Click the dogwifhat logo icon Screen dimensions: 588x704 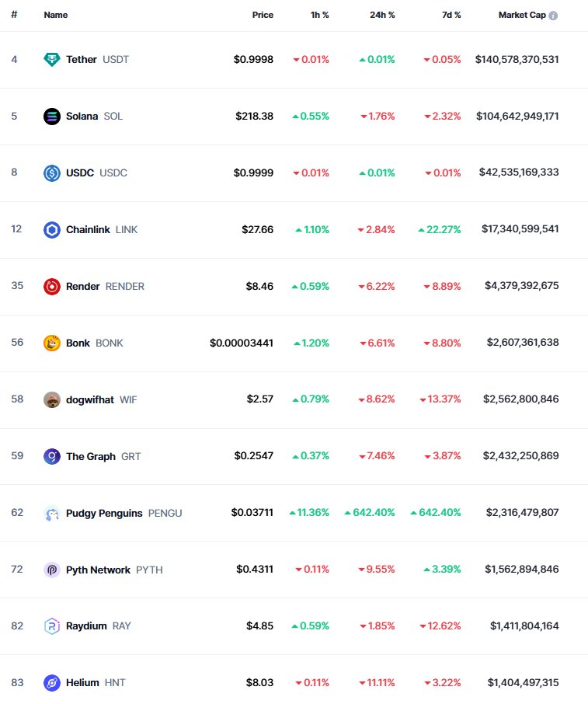[x=51, y=399]
